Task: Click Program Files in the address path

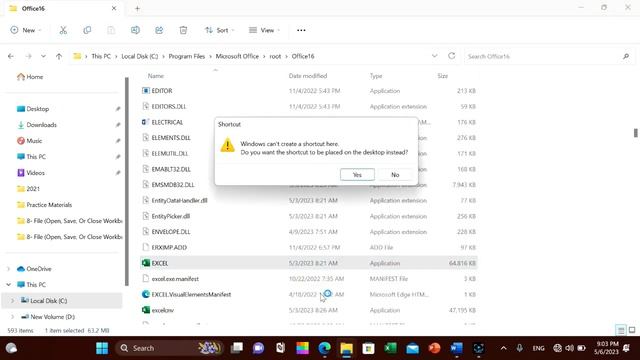Action: (x=187, y=56)
